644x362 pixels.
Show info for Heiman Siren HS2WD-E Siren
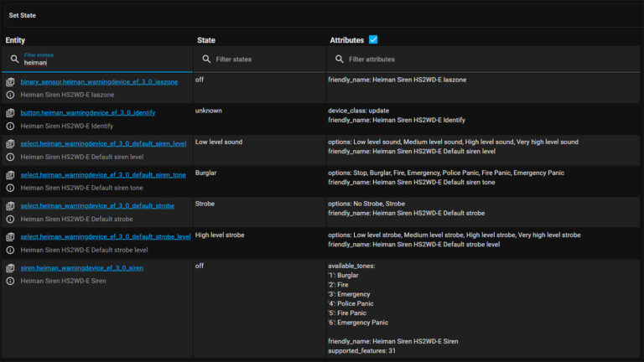click(11, 281)
